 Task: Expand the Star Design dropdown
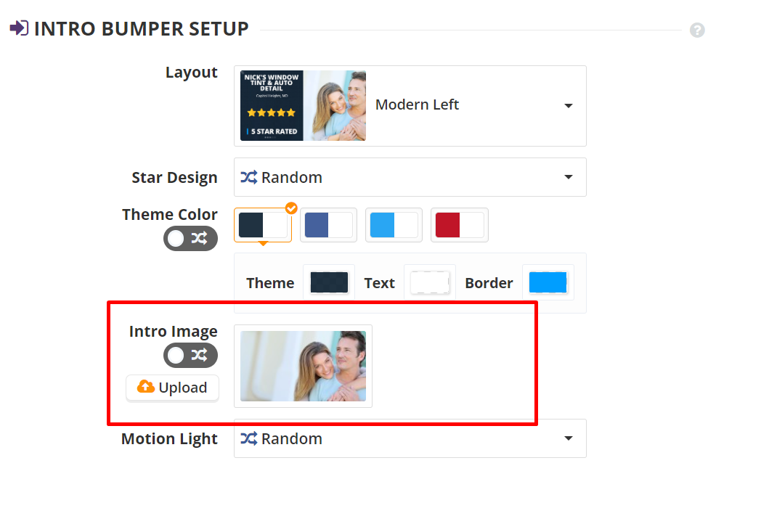[569, 177]
